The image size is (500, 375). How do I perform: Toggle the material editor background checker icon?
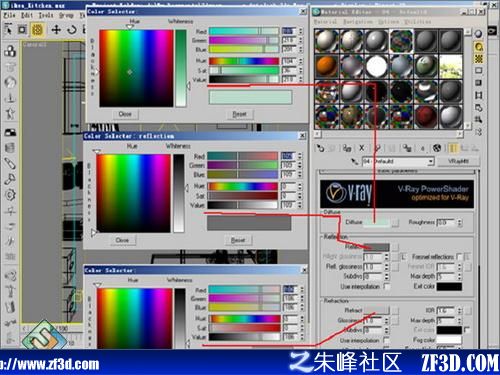coord(479,59)
